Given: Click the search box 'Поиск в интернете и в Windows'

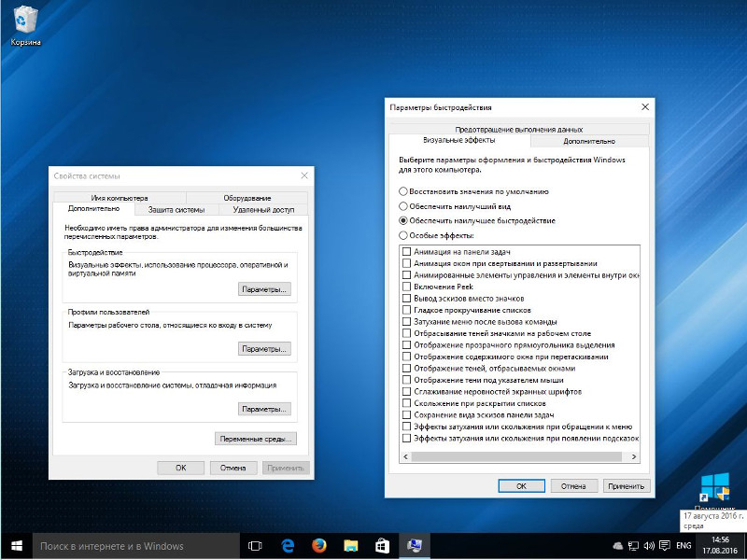Looking at the screenshot, I should pos(135,546).
